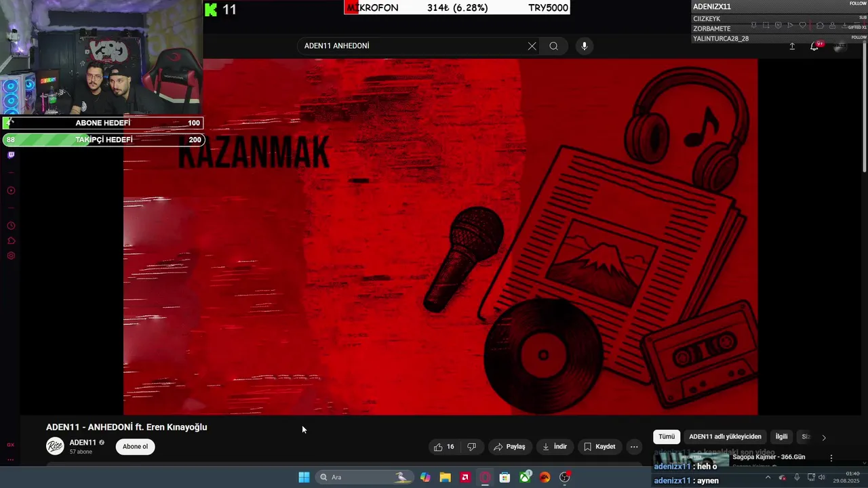Open Sagopa Kajmer - 366.Gün recommendation

769,457
